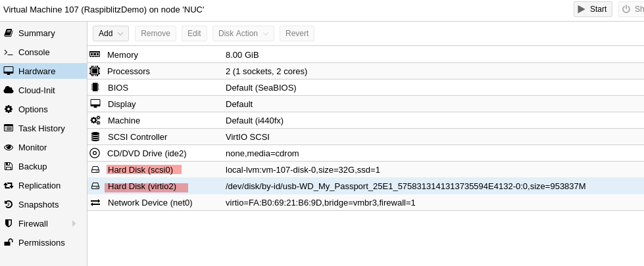Open Backup floppy disk icon
This screenshot has height=266, width=644.
click(9, 166)
